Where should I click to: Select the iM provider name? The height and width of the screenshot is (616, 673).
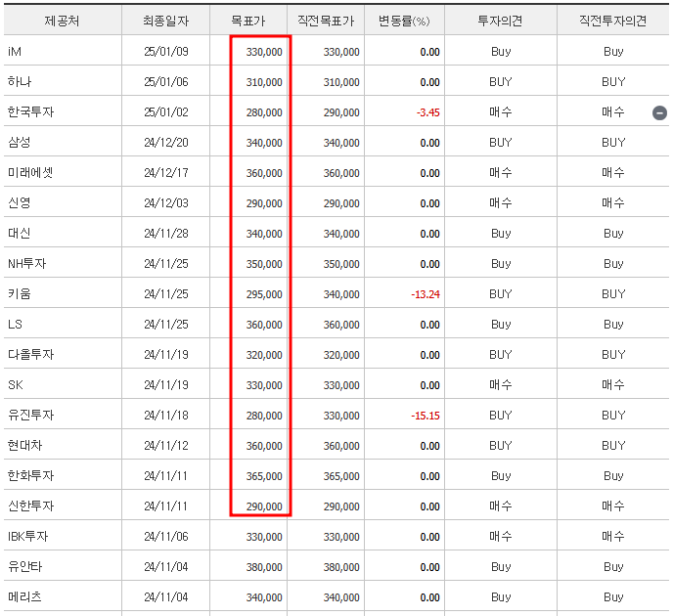15,52
